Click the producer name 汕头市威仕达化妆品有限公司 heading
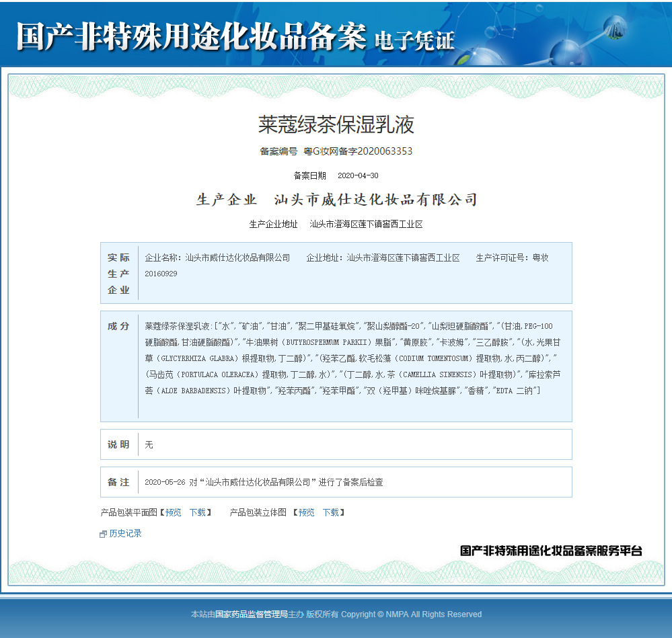Screen dimensions: 672x638 [375, 200]
